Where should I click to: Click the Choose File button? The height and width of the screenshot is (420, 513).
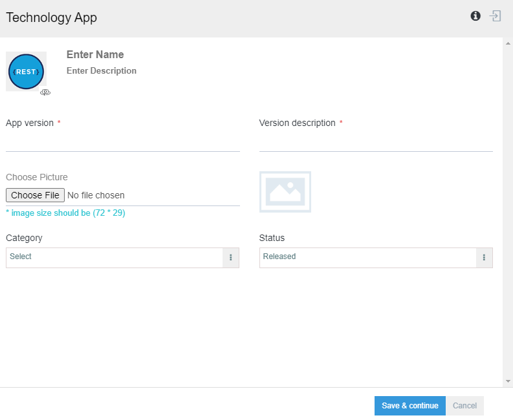(x=35, y=195)
